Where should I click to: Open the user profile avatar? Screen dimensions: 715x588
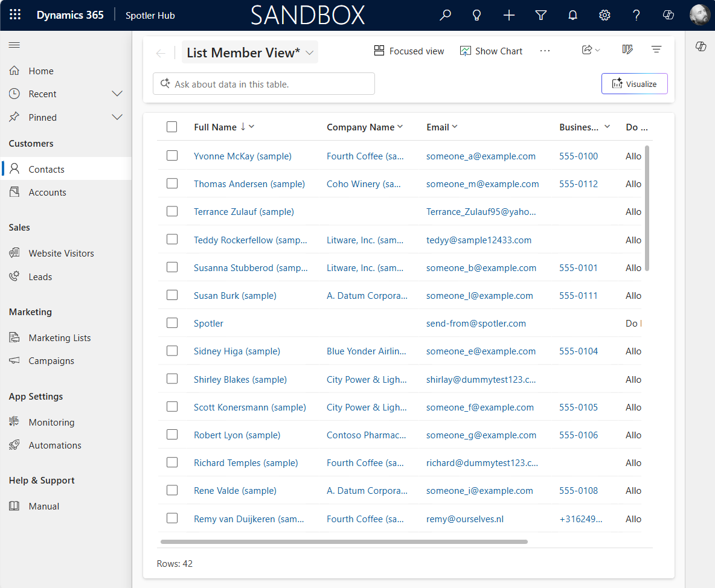tap(699, 15)
